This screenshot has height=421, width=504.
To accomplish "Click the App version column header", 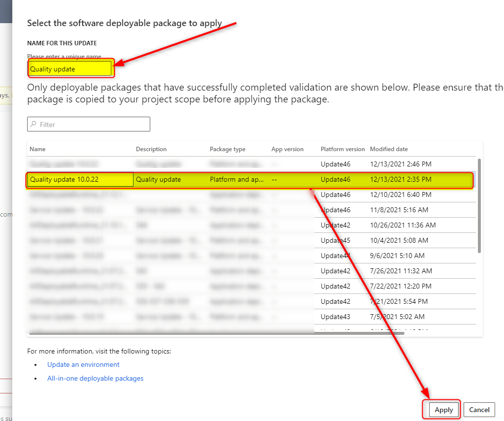I will 287,149.
